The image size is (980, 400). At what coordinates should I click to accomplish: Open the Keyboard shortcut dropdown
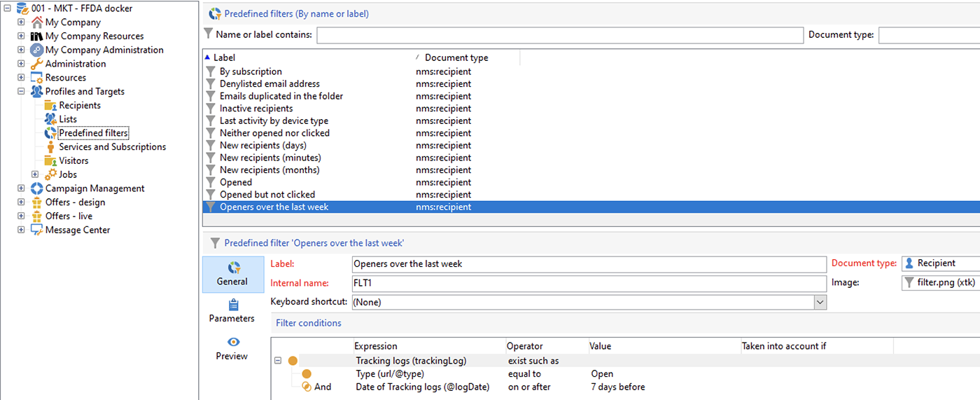[x=820, y=302]
